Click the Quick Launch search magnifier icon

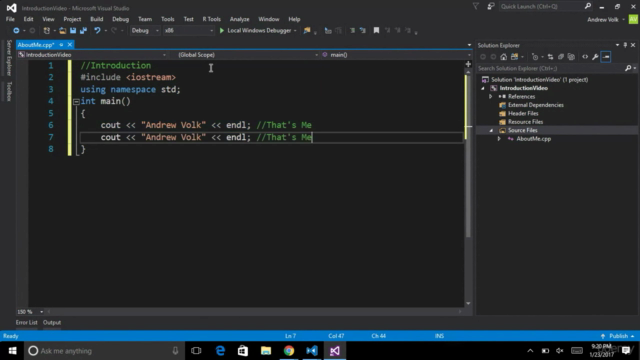(x=588, y=6)
